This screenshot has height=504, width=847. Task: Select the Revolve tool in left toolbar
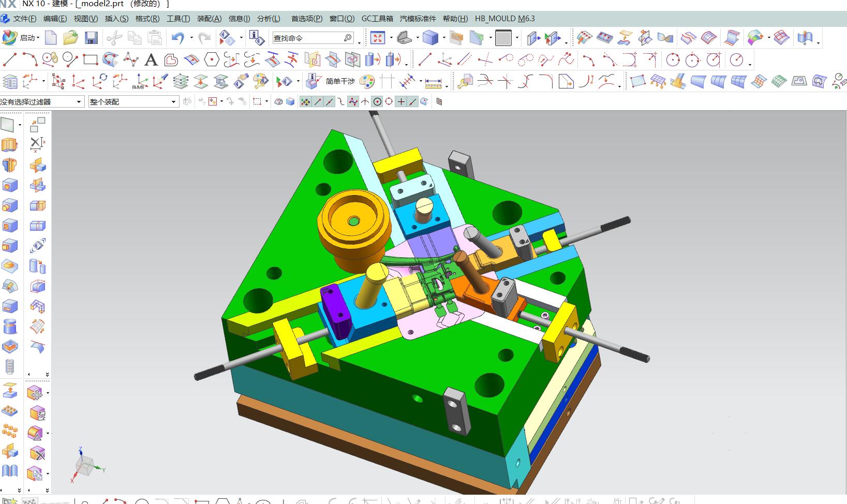(x=9, y=165)
